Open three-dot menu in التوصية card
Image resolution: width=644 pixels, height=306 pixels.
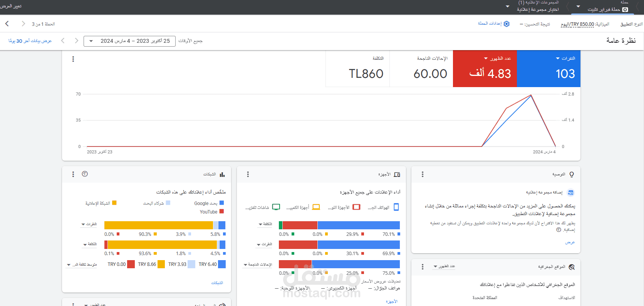423,174
